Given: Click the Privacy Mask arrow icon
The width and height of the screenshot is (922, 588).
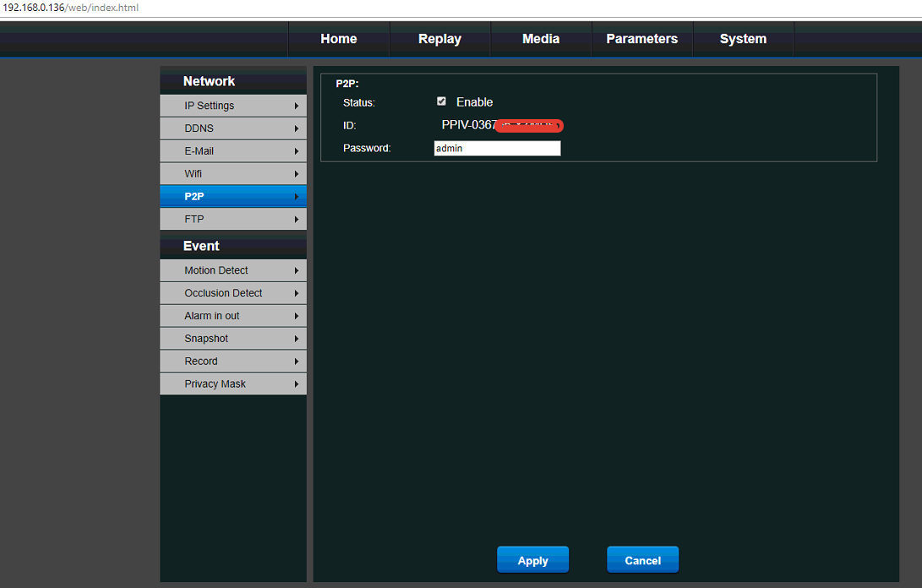Looking at the screenshot, I should [297, 384].
